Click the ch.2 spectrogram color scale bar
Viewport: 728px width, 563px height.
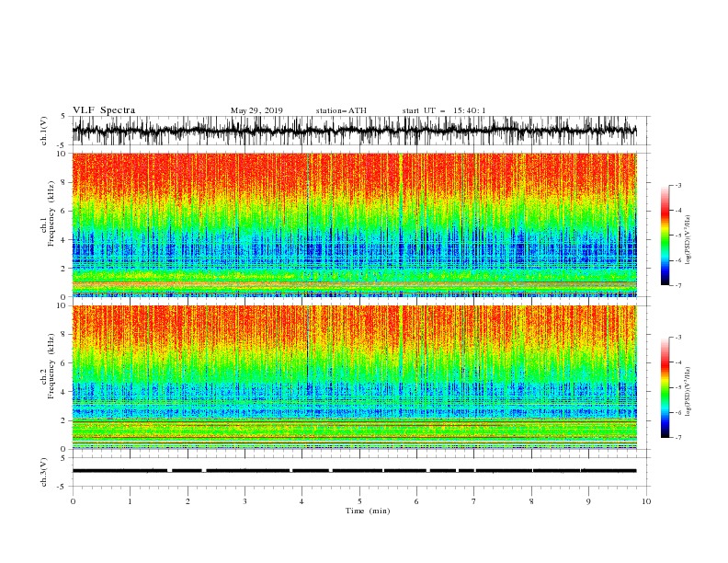point(665,387)
